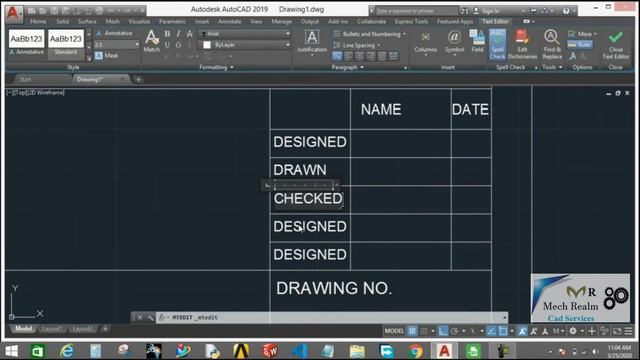Open the Home ribbon tab
The image size is (640, 360).
pyautogui.click(x=38, y=21)
